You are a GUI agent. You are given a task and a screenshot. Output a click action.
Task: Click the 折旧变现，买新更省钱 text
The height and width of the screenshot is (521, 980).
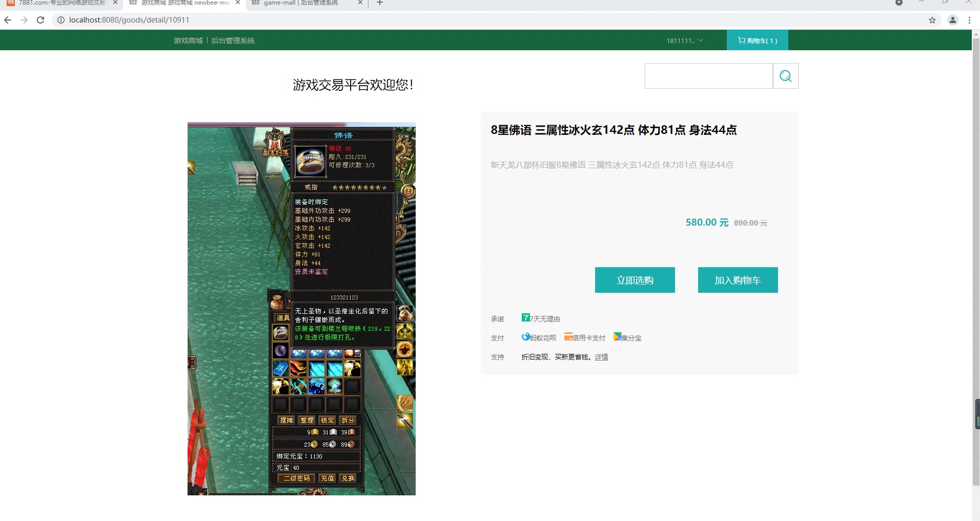[x=556, y=357]
